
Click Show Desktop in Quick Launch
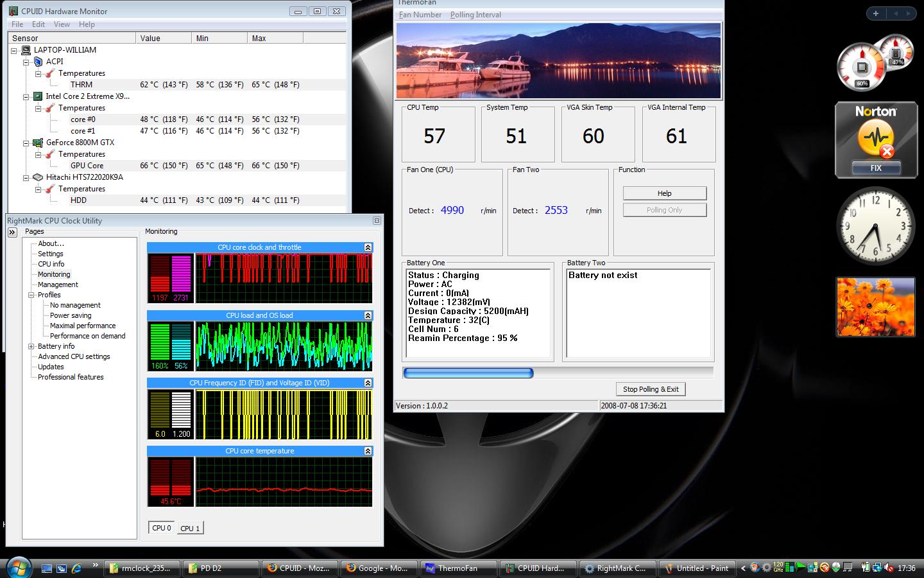(x=47, y=568)
